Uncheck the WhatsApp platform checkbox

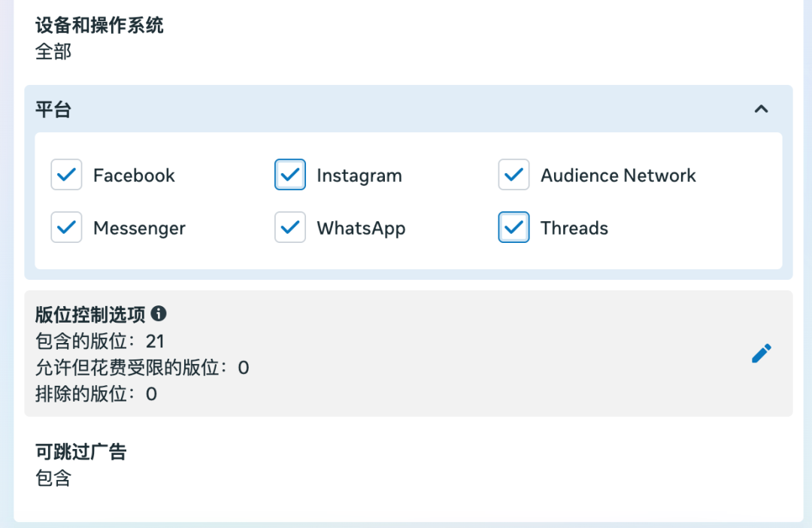[290, 227]
